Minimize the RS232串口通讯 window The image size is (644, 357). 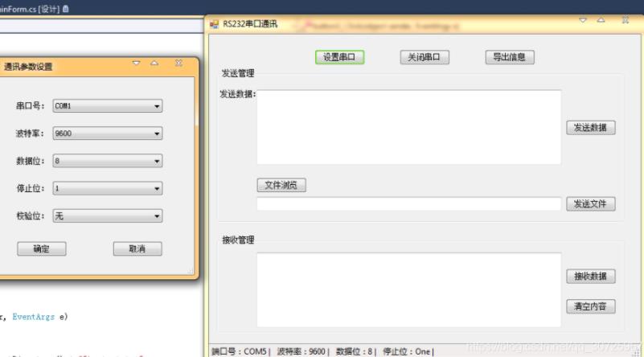pyautogui.click(x=583, y=20)
